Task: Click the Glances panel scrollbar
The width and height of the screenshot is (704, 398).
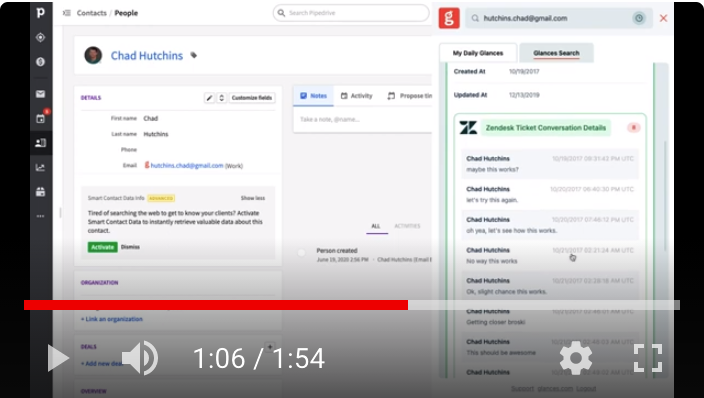Action: tap(664, 195)
